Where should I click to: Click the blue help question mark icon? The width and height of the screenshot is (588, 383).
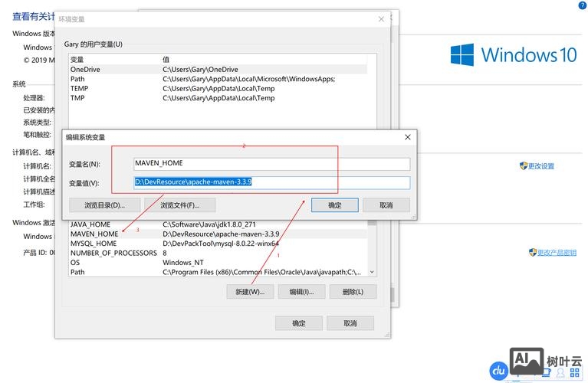[x=581, y=5]
